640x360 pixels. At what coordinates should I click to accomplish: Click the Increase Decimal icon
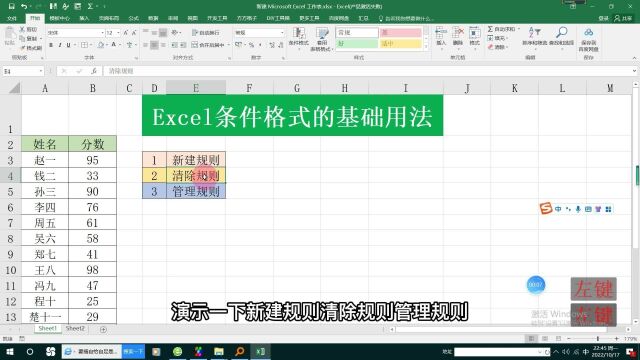pos(272,45)
